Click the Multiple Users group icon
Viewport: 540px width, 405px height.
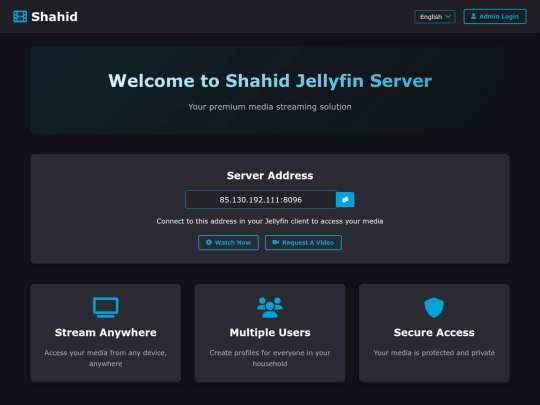pyautogui.click(x=270, y=307)
